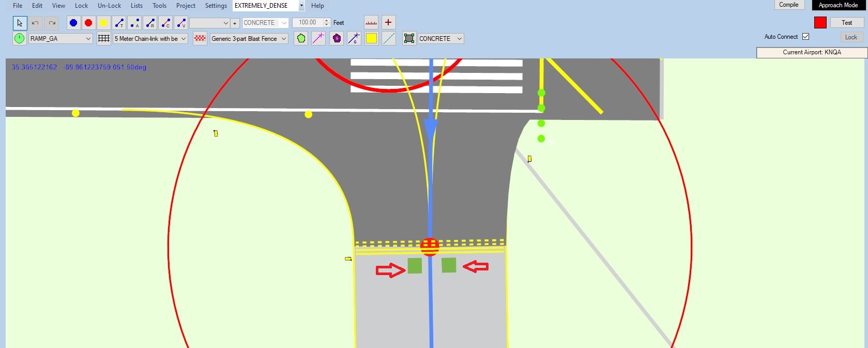Open the greyed CONCRETE surface dropdown
The height and width of the screenshot is (348, 868).
point(265,23)
